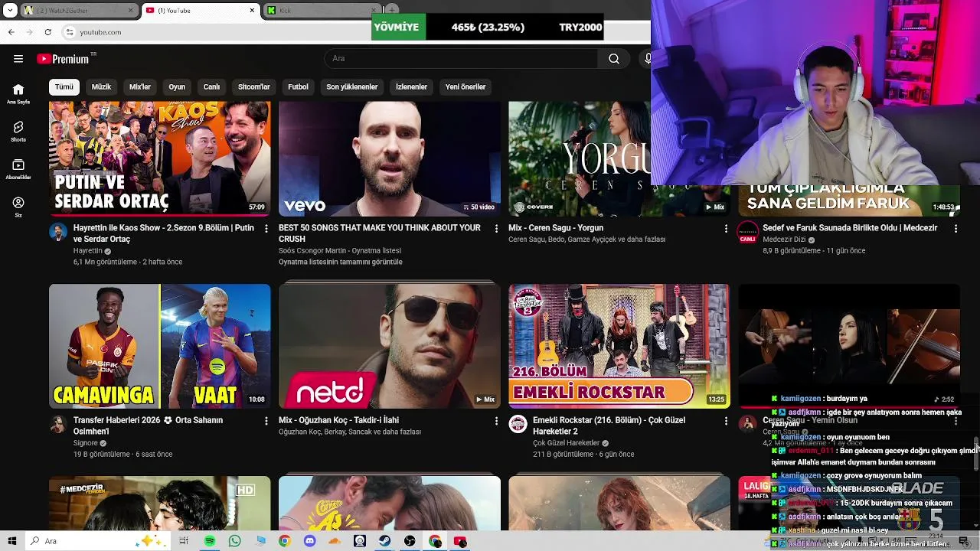
Task: Open the vevo 50 video playlist thumbnail
Action: tap(390, 158)
